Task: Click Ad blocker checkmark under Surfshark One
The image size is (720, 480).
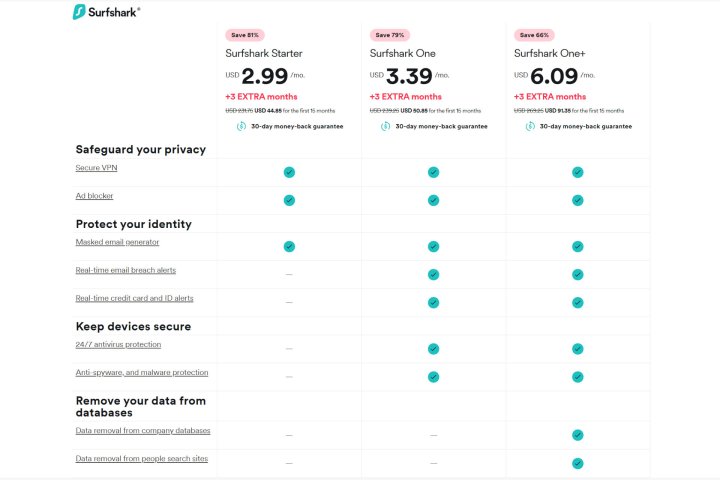Action: tap(433, 200)
